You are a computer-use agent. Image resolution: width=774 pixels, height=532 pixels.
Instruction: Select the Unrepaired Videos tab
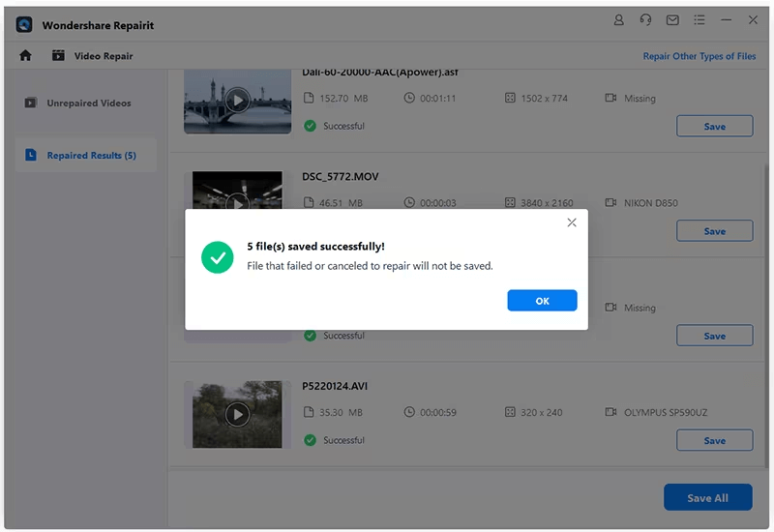coord(88,103)
